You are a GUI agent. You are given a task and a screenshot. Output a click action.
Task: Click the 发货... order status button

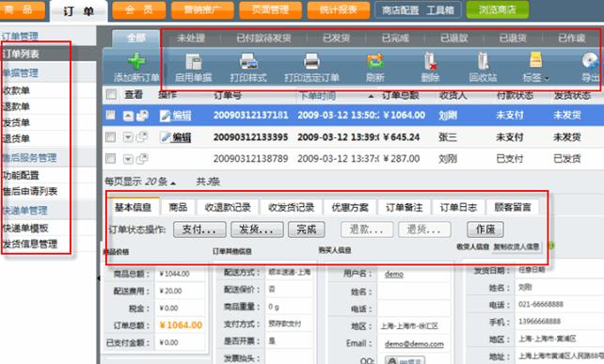point(257,229)
